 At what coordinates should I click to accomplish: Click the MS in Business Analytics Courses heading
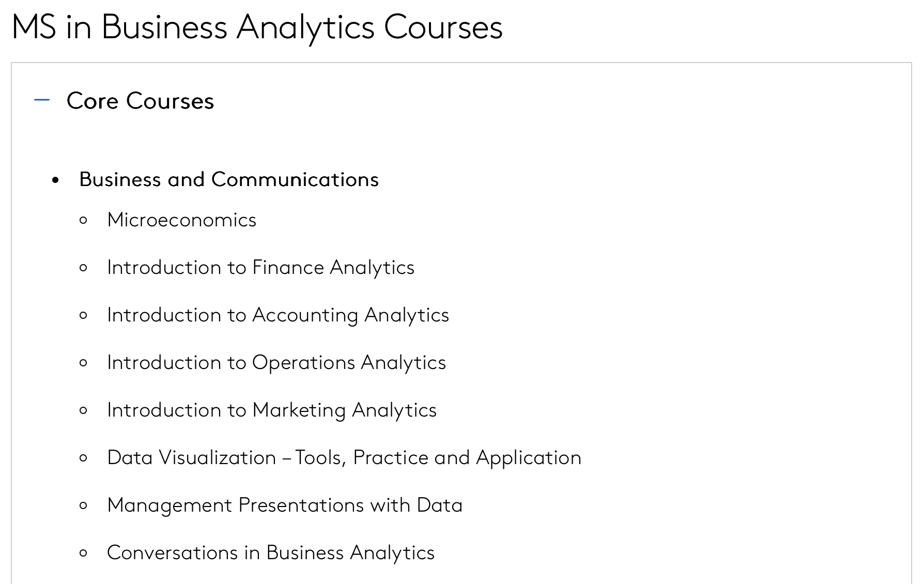257,27
